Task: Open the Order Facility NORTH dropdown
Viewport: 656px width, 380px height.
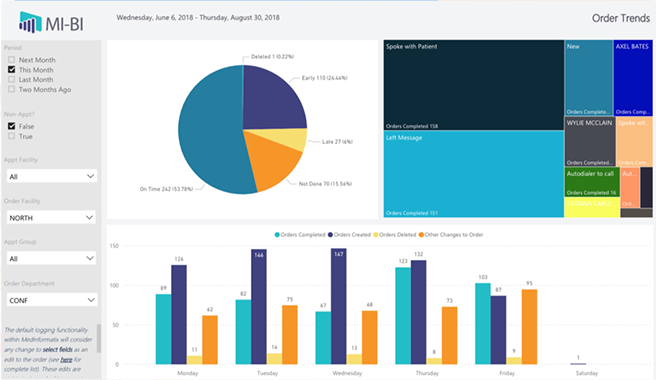Action: [x=51, y=218]
